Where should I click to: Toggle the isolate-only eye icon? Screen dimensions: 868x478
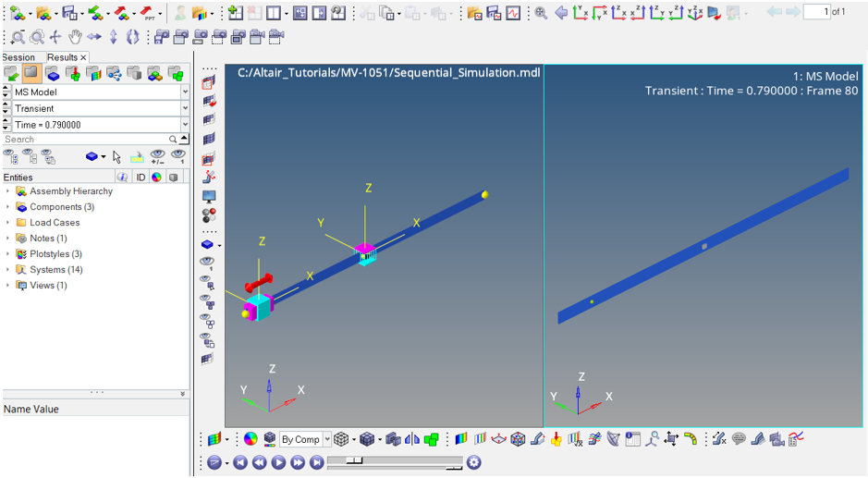[x=178, y=156]
